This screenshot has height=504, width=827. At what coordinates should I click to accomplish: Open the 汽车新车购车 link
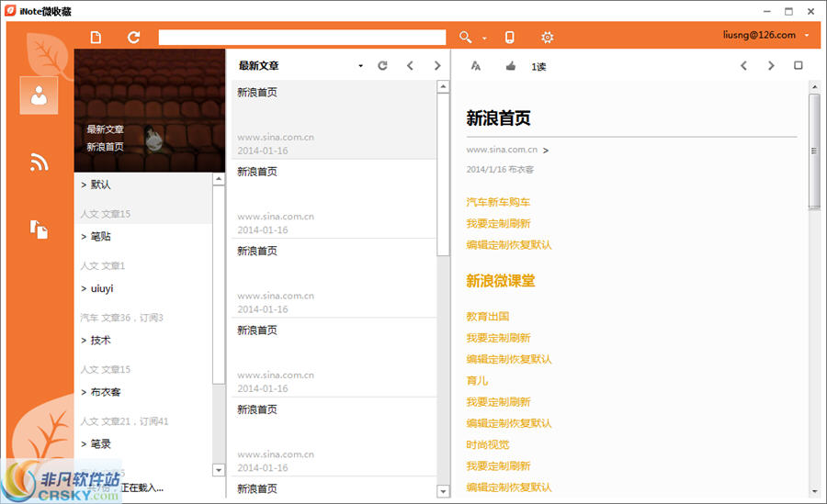(x=498, y=202)
